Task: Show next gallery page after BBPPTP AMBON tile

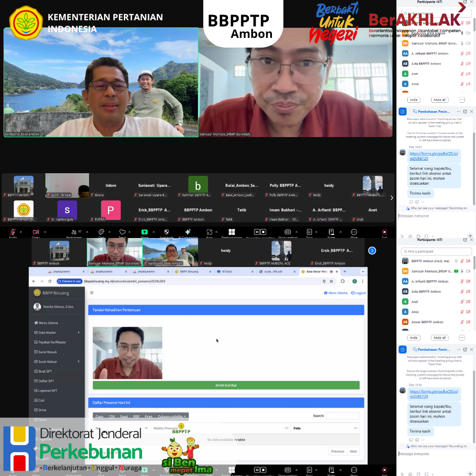Action: [392, 197]
